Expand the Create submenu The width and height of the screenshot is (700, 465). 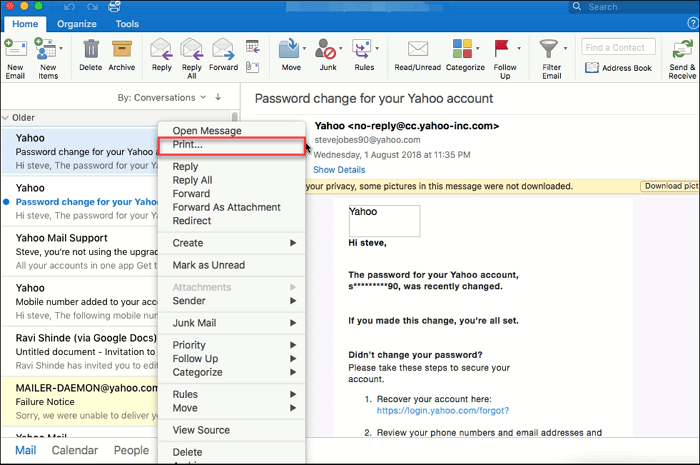click(232, 243)
